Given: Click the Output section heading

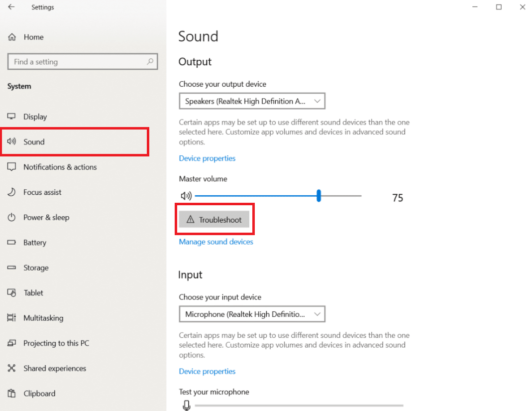Looking at the screenshot, I should point(195,62).
